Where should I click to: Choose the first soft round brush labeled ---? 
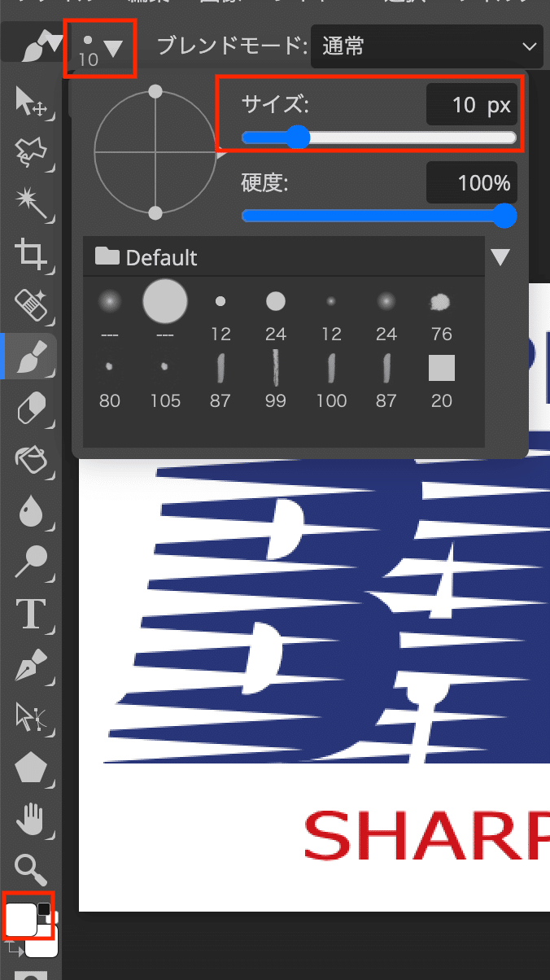110,303
